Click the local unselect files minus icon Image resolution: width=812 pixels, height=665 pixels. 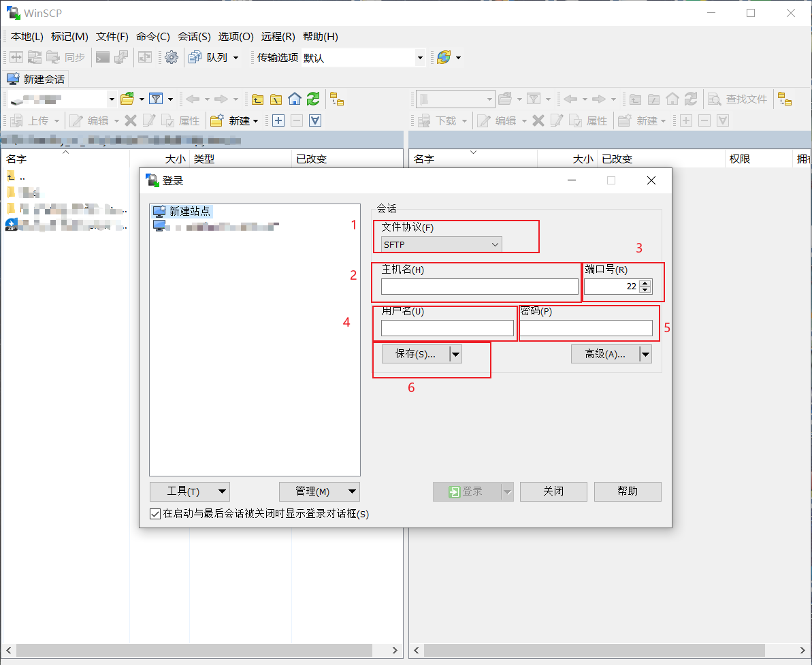coord(297,120)
